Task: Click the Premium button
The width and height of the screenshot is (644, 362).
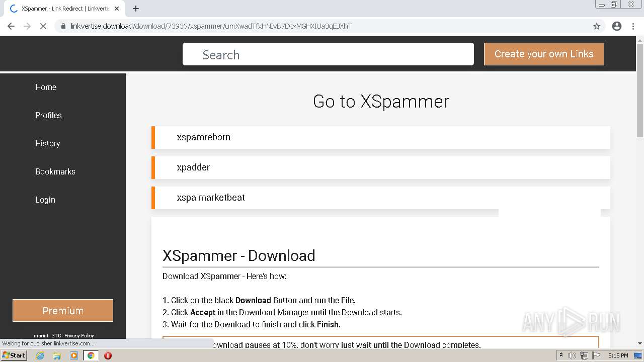Action: 63,311
